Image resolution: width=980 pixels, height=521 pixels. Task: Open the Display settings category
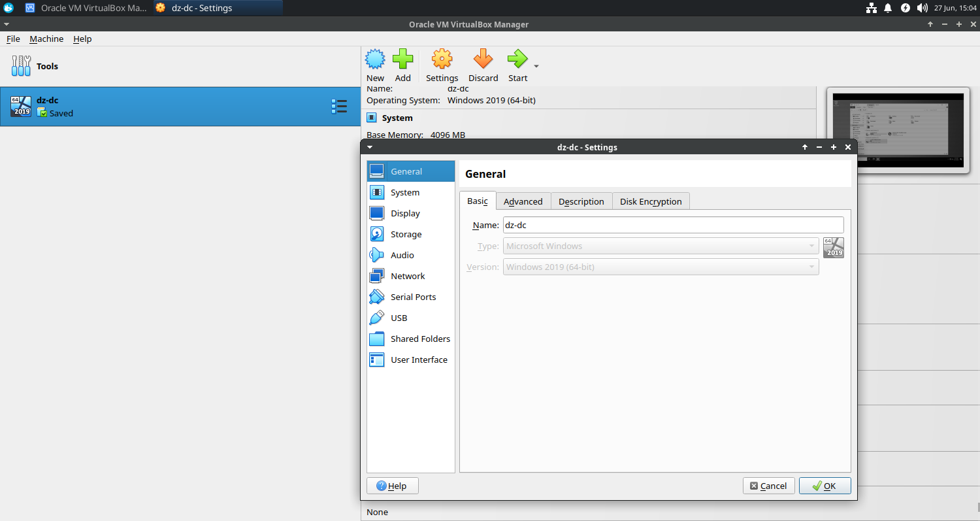click(411, 213)
